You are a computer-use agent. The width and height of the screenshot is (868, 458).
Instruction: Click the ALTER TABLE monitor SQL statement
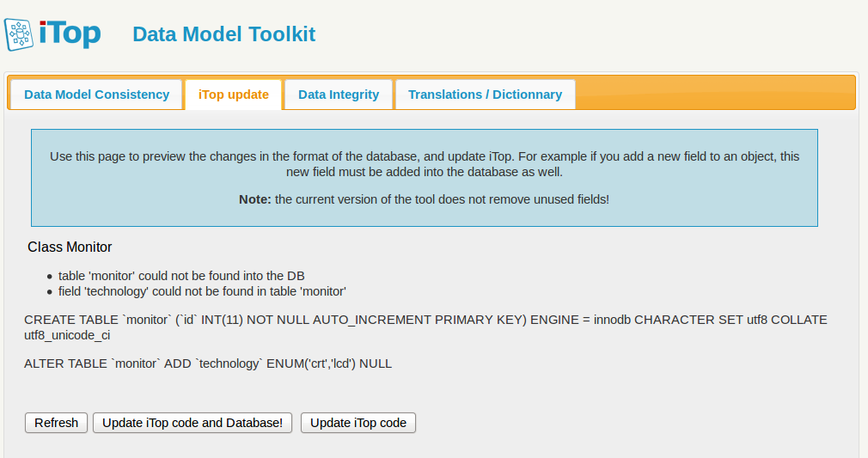[x=208, y=363]
